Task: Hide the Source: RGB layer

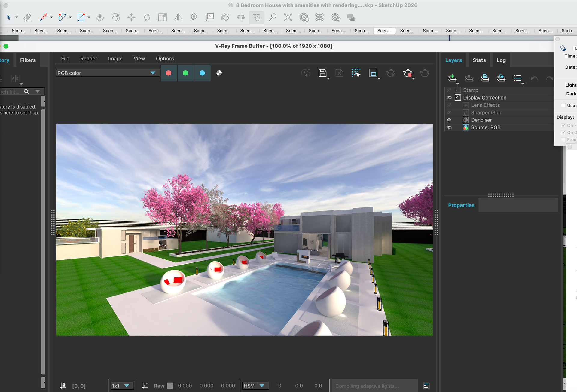Action: pos(449,127)
